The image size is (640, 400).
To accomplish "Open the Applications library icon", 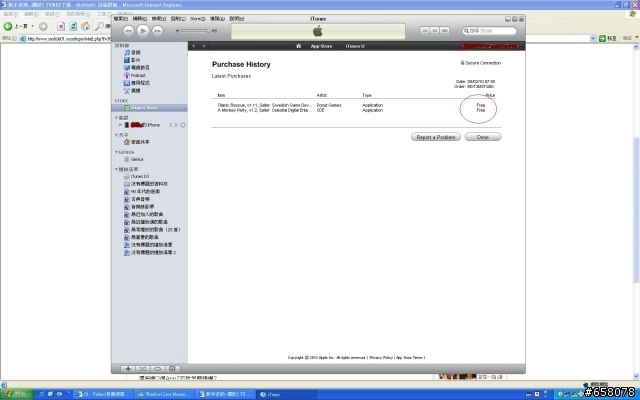I will click(x=127, y=83).
